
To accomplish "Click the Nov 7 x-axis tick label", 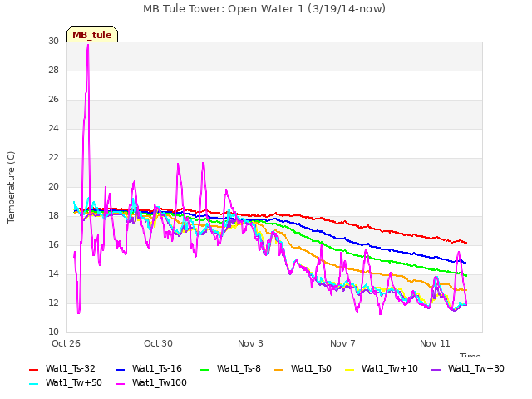I will pyautogui.click(x=342, y=343).
